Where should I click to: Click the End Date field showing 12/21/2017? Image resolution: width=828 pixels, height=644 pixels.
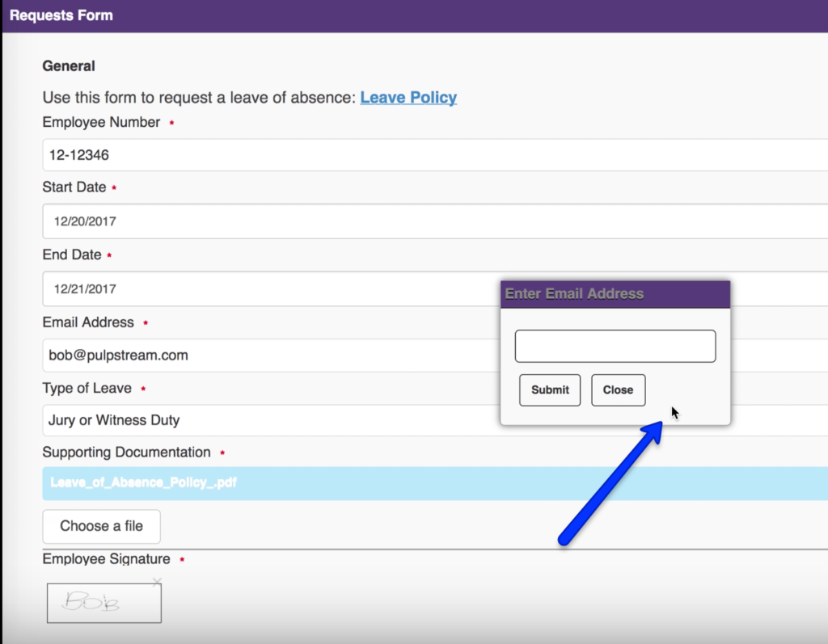pyautogui.click(x=243, y=288)
